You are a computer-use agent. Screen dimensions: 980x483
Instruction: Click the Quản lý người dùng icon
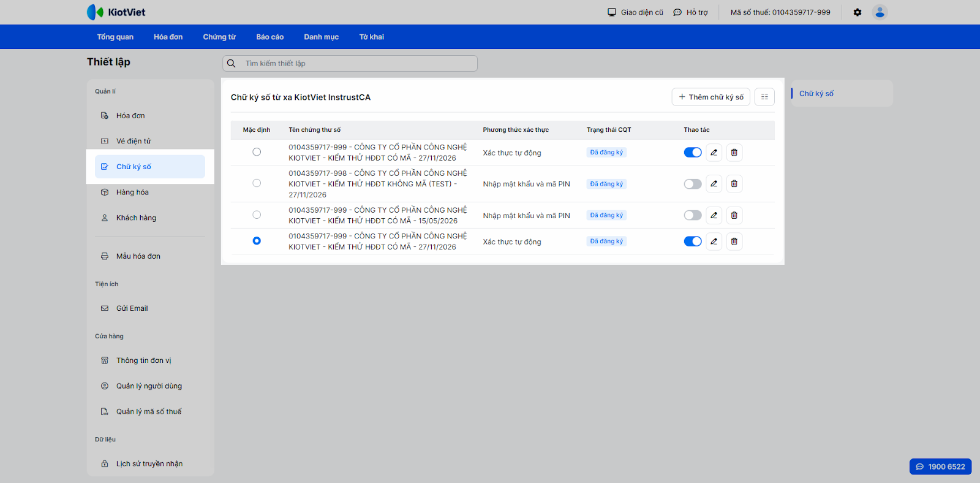(x=105, y=386)
